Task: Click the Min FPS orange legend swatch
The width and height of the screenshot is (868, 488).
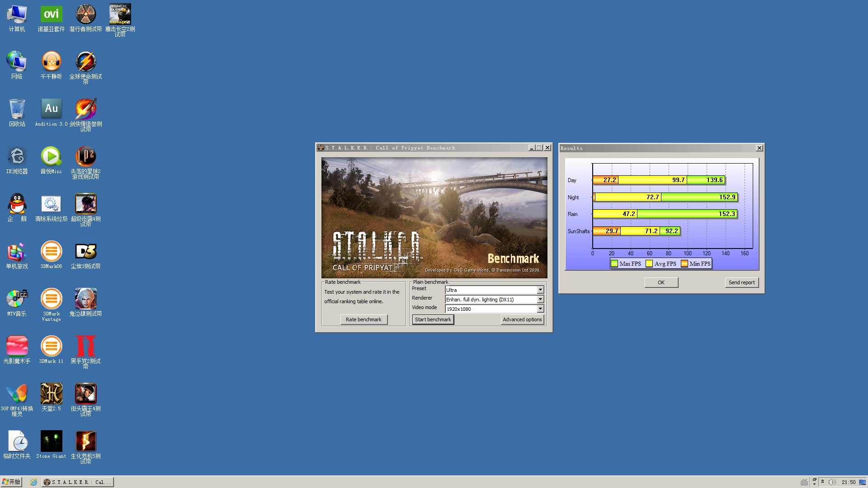Action: (684, 264)
